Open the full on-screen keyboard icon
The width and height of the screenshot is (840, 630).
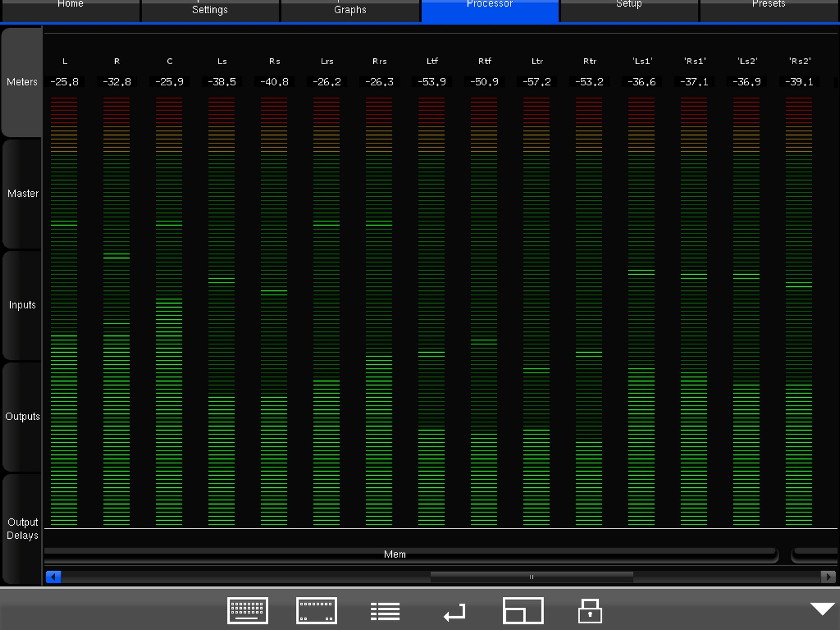pyautogui.click(x=247, y=611)
